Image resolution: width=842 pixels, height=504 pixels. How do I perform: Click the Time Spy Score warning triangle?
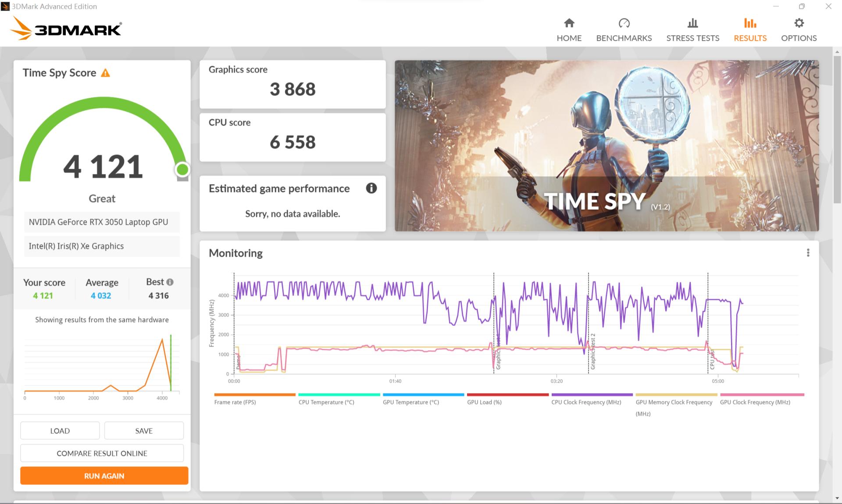tap(105, 73)
